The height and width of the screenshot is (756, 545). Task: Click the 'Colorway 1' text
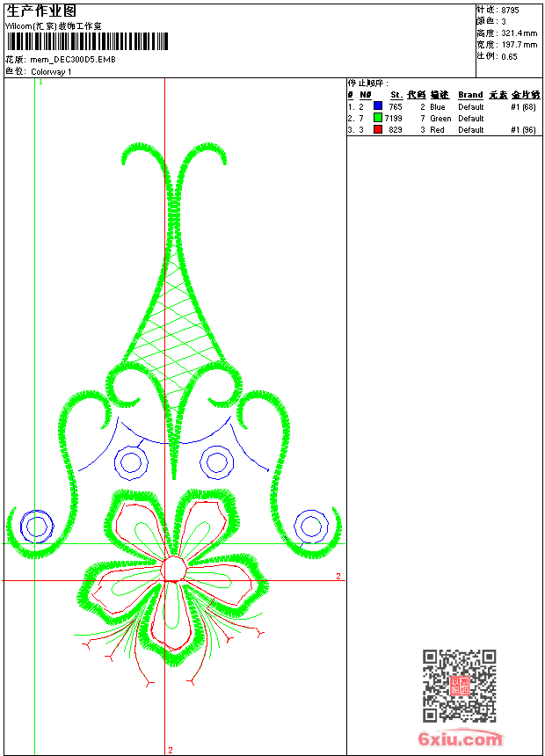pos(51,72)
